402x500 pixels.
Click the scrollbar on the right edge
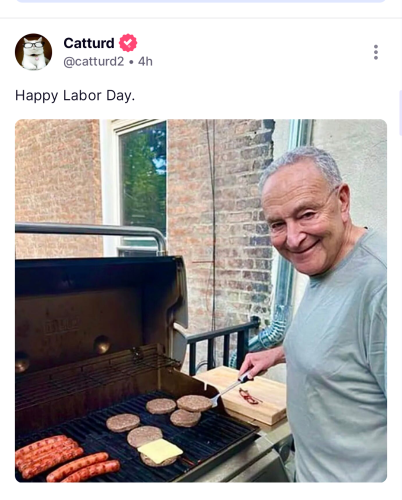click(400, 113)
